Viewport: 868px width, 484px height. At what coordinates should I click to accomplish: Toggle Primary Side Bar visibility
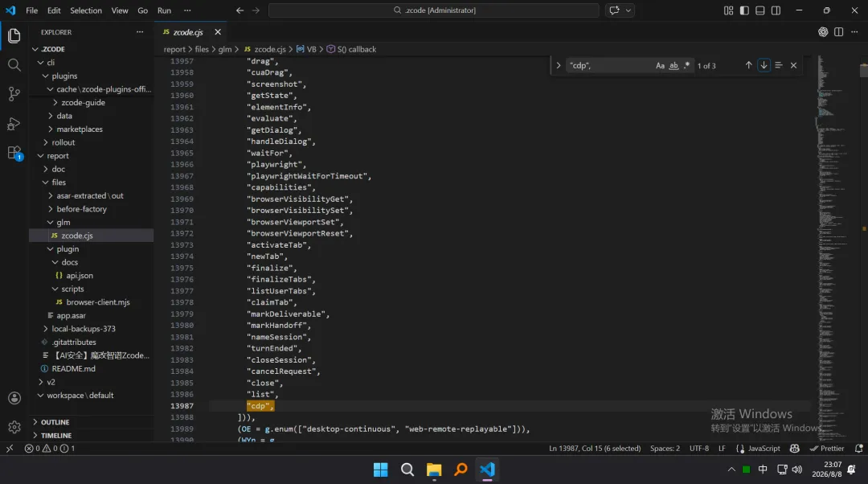coord(744,10)
